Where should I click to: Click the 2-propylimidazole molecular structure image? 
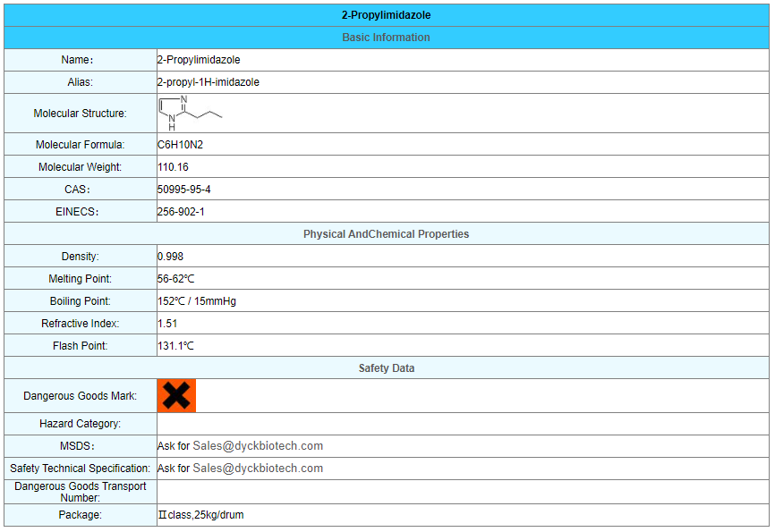[x=190, y=113]
